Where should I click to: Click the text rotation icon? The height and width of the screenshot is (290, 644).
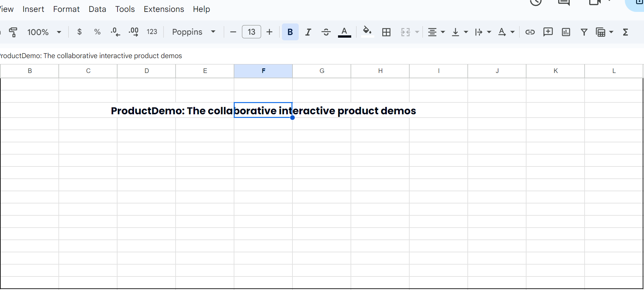point(502,32)
